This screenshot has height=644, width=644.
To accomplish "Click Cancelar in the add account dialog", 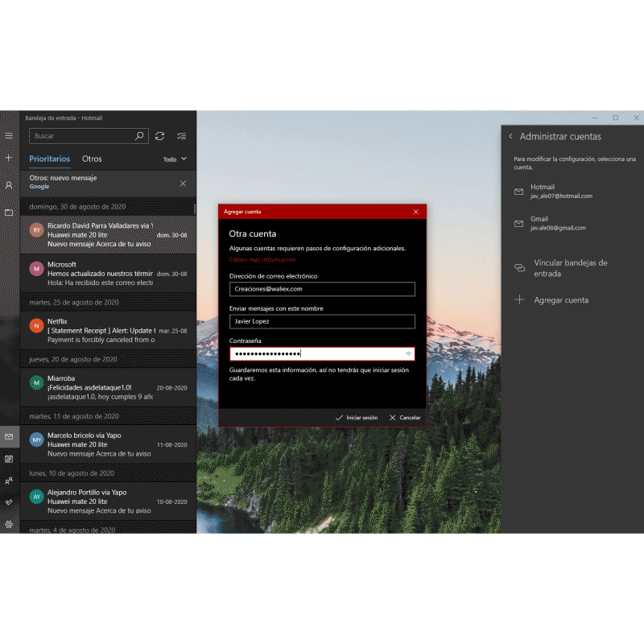I will coord(405,418).
